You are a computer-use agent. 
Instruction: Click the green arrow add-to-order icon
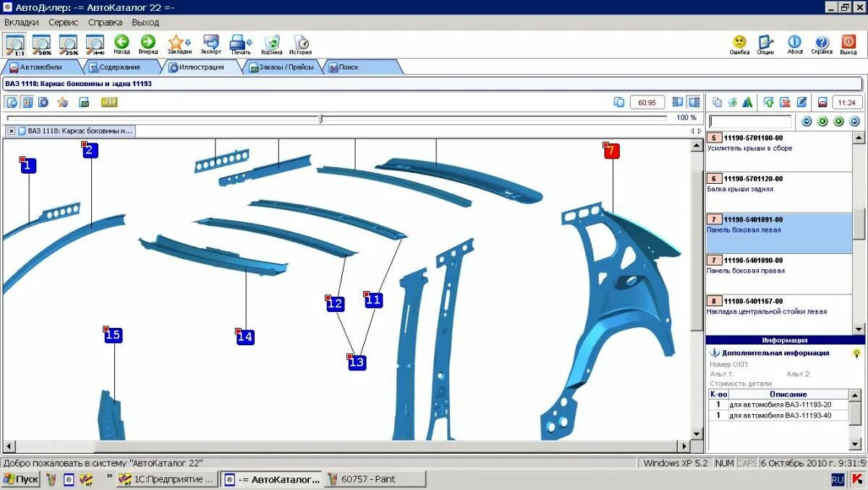[768, 102]
